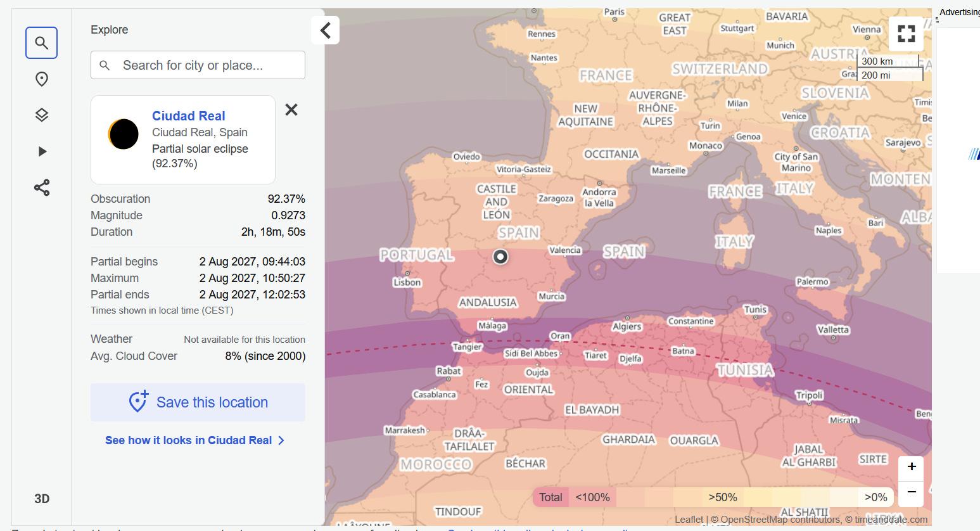Click the Marseille label on the map
980x531 pixels.
(x=669, y=170)
